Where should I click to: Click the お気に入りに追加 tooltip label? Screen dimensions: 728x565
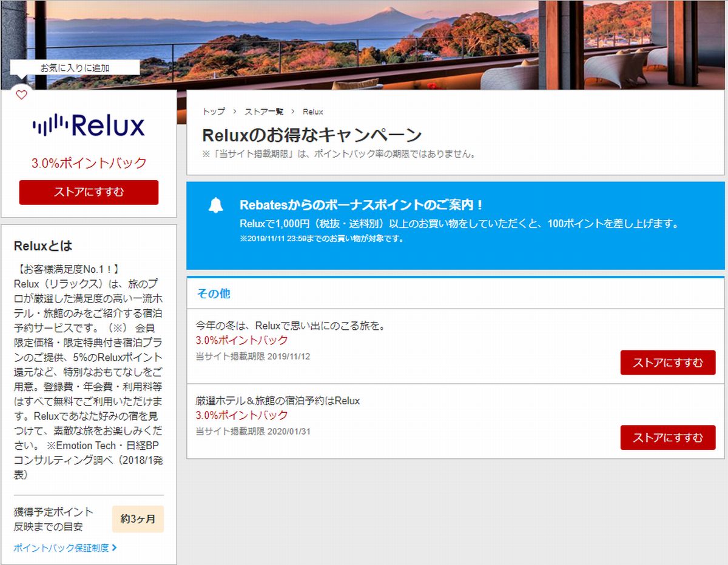tap(75, 68)
